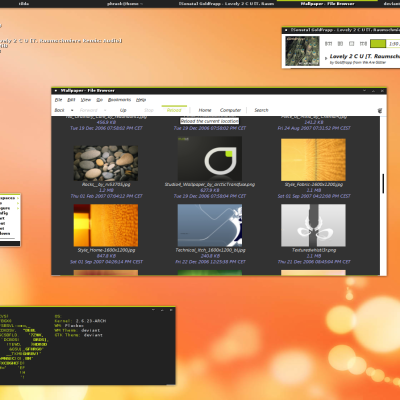Image resolution: width=400 pixels, height=400 pixels.
Task: Select the Technical Itch wallpaper thumbnail
Action: [x=210, y=225]
